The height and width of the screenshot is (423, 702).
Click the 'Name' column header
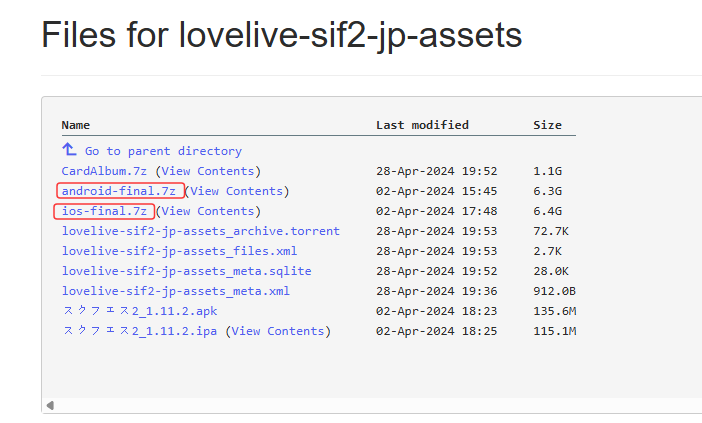[76, 125]
